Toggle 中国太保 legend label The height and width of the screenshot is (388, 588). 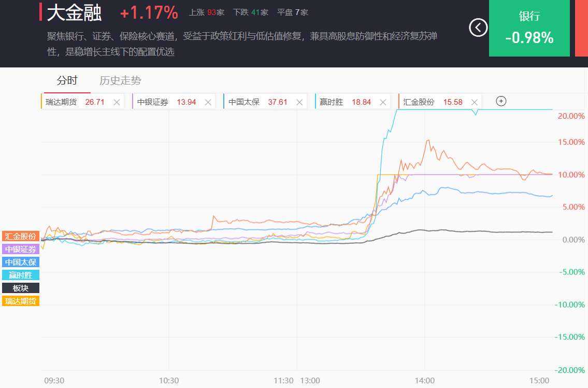pyautogui.click(x=21, y=262)
